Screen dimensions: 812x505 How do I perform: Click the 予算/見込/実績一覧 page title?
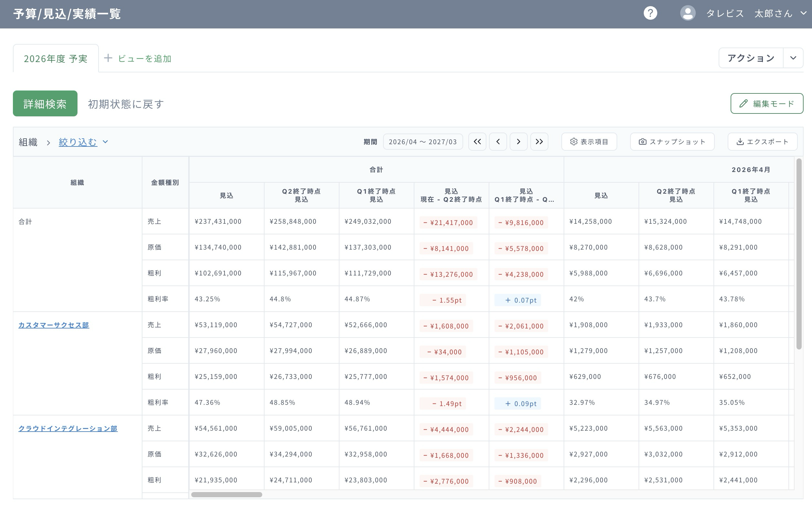(67, 14)
